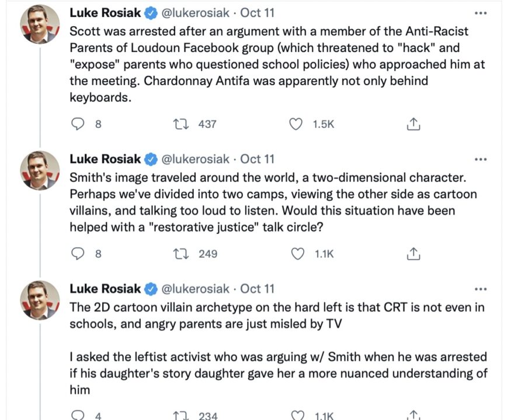Share the restorative justice tweet
This screenshot has width=511, height=420.
pyautogui.click(x=413, y=254)
